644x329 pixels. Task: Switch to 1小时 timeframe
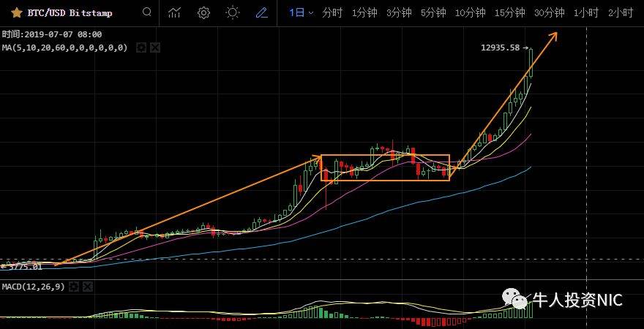pyautogui.click(x=586, y=12)
